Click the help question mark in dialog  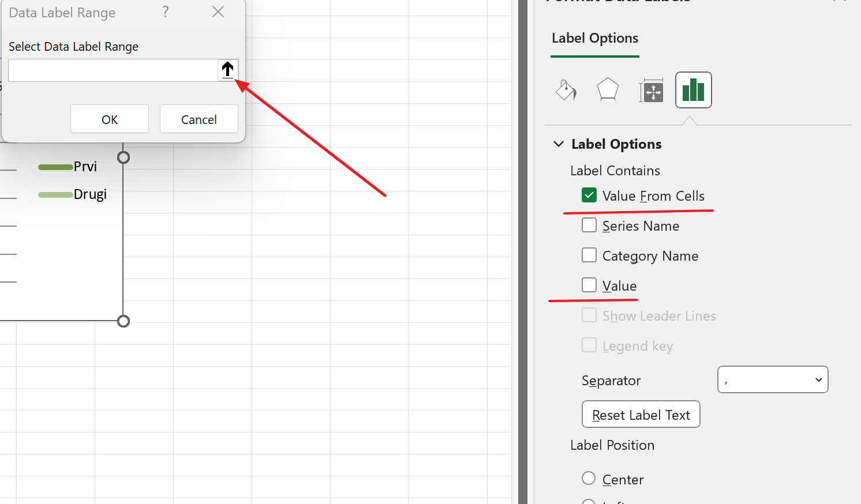point(166,12)
